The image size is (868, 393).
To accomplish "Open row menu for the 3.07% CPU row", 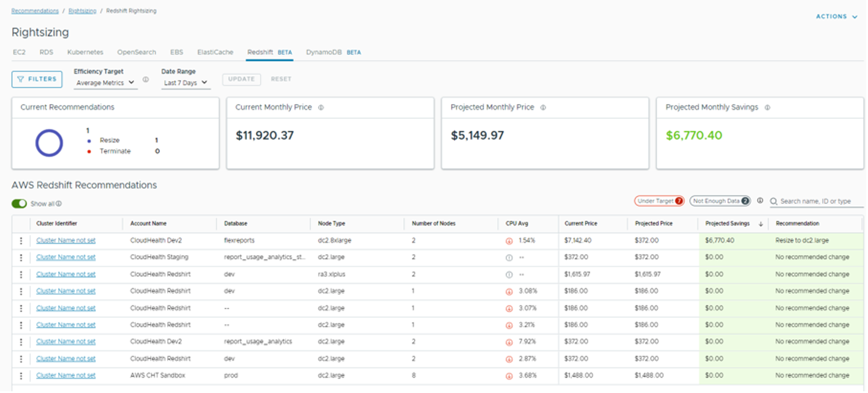I will coord(21,308).
